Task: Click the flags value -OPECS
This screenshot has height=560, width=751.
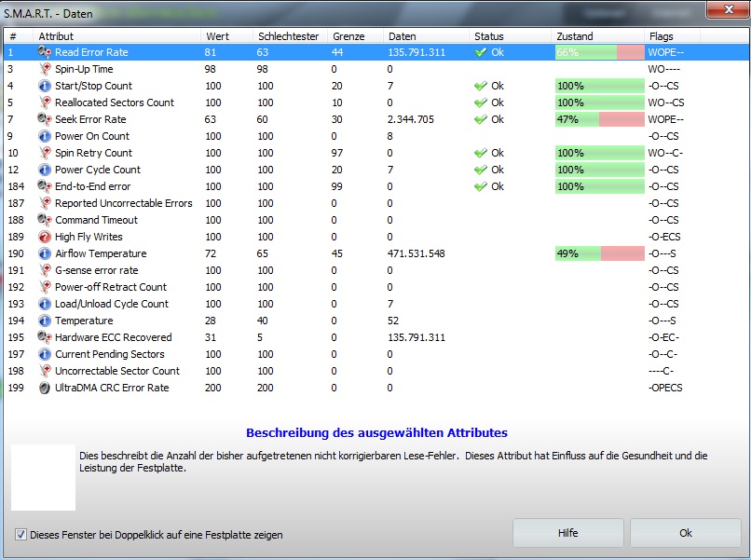Action: click(x=665, y=388)
